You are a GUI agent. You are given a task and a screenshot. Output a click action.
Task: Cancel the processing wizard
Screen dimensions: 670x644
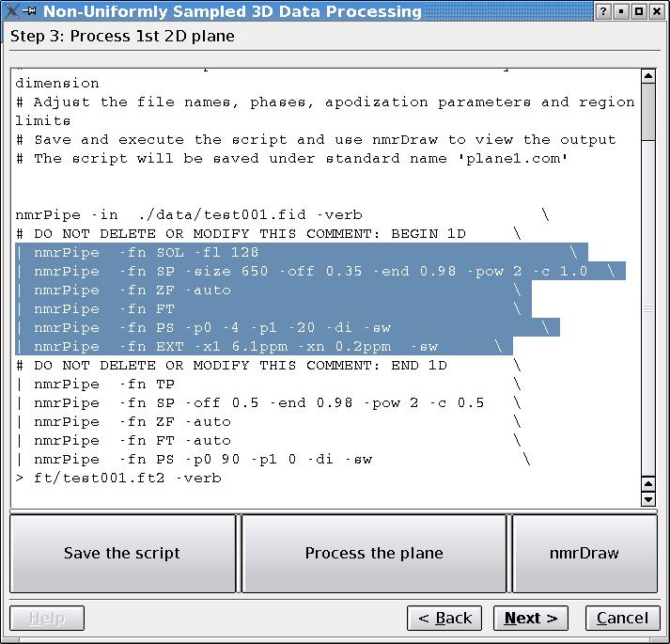point(622,618)
